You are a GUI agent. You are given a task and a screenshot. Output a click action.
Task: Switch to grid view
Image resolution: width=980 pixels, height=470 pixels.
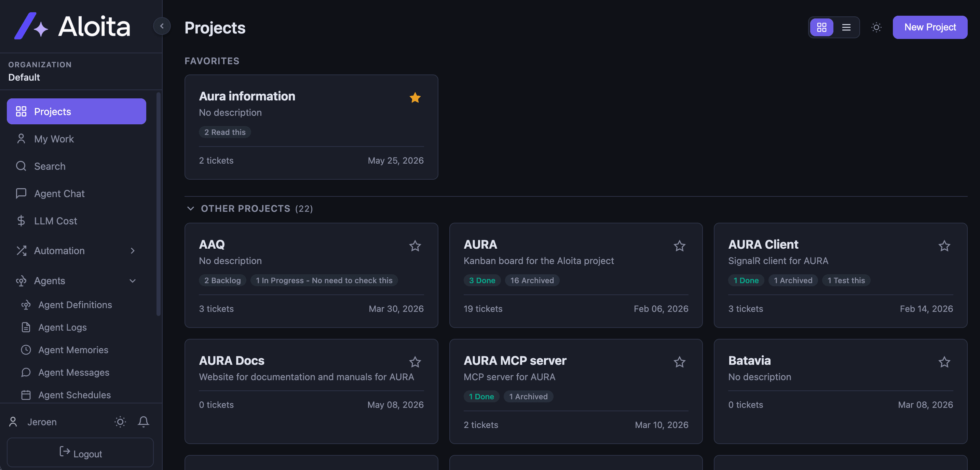821,27
